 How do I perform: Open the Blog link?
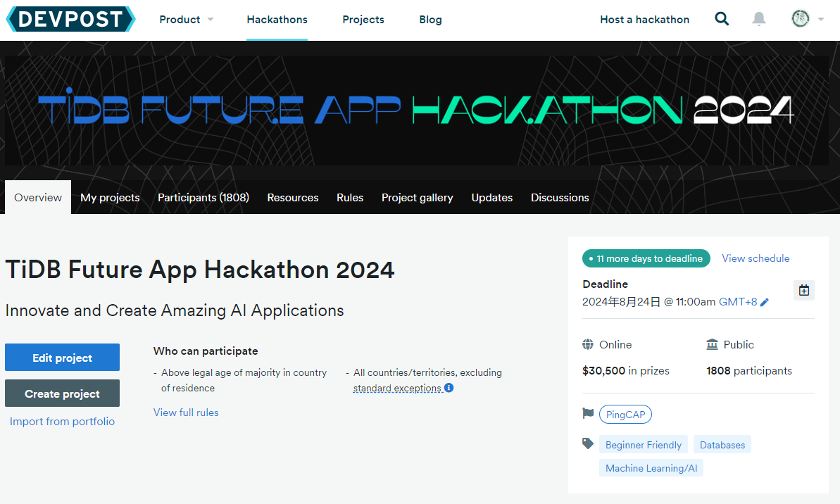[x=430, y=19]
